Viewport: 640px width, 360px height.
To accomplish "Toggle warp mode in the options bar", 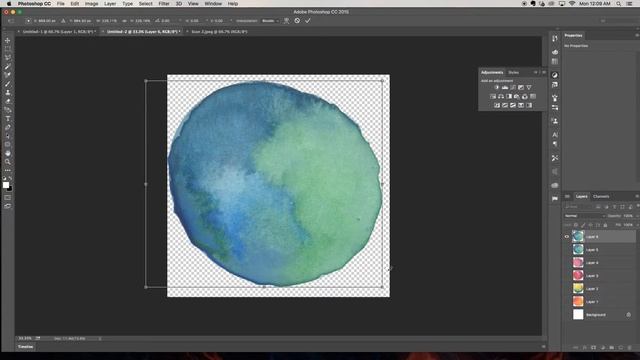I will (x=287, y=20).
